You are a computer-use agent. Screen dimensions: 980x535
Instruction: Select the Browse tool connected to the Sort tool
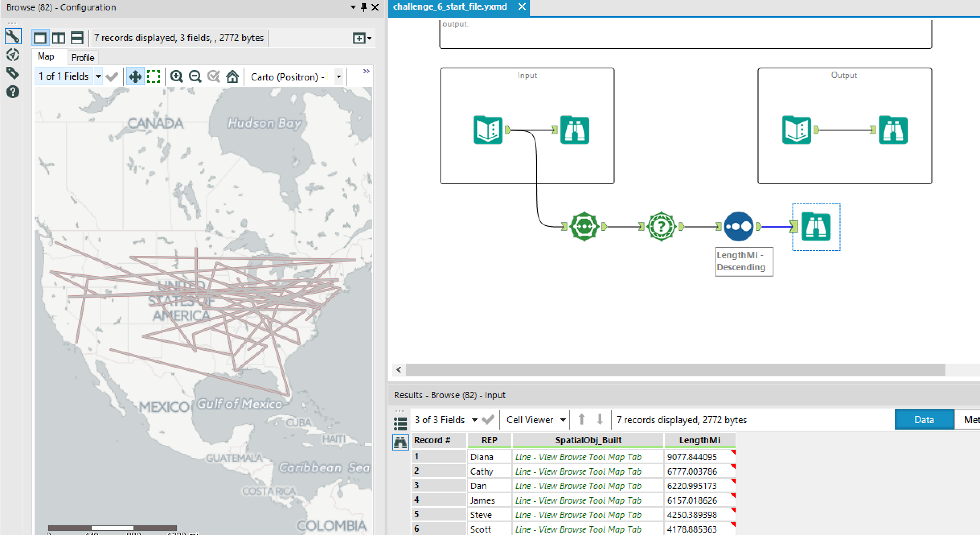click(x=816, y=226)
